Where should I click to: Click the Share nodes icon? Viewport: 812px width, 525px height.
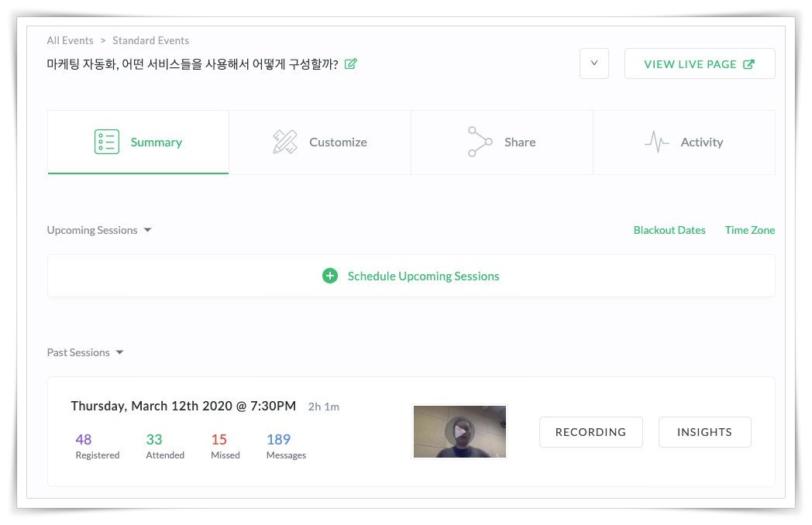[x=480, y=142]
